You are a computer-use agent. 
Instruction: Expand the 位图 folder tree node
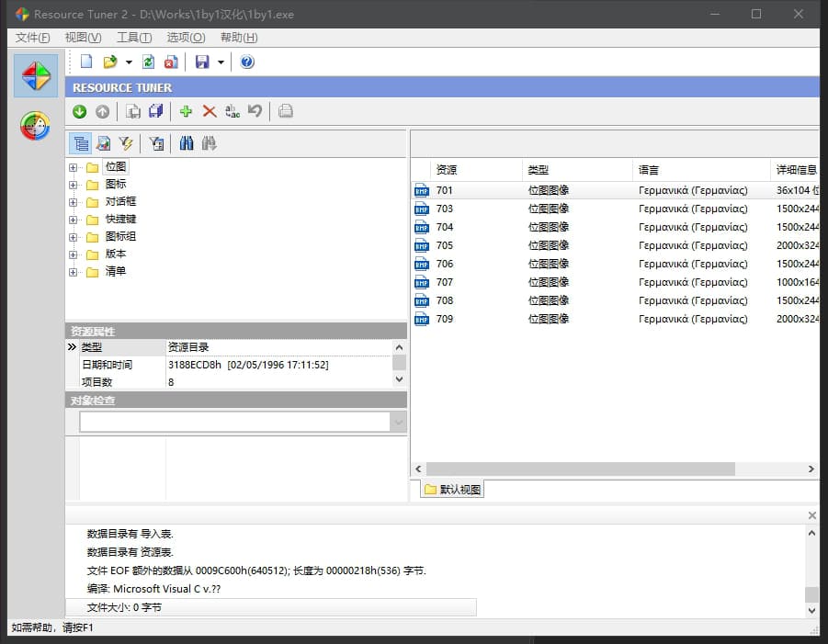pyautogui.click(x=74, y=167)
